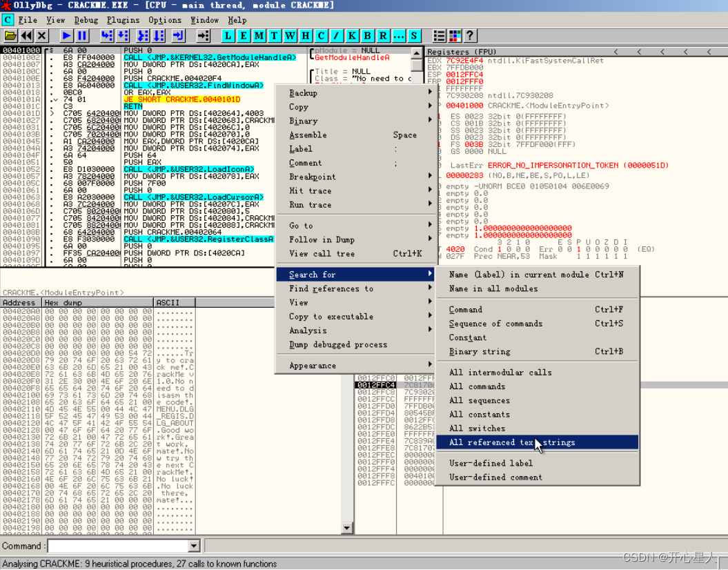This screenshot has height=570, width=728.
Task: Click dump pane scroll down arrow
Action: point(347,528)
